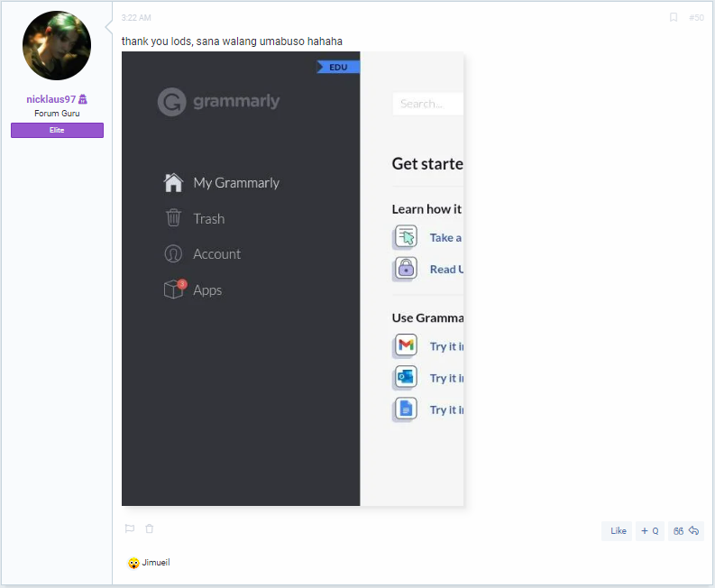715x588 pixels.
Task: Open the nicklaus97 username link
Action: pyautogui.click(x=51, y=99)
